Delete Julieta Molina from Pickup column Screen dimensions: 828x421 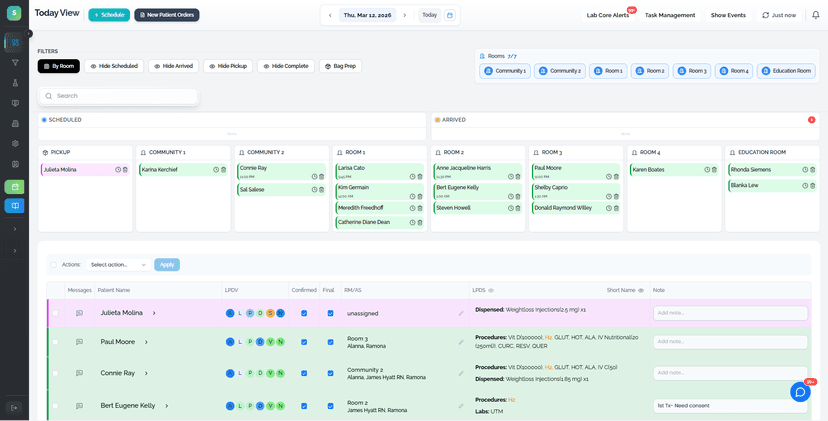[x=125, y=170]
